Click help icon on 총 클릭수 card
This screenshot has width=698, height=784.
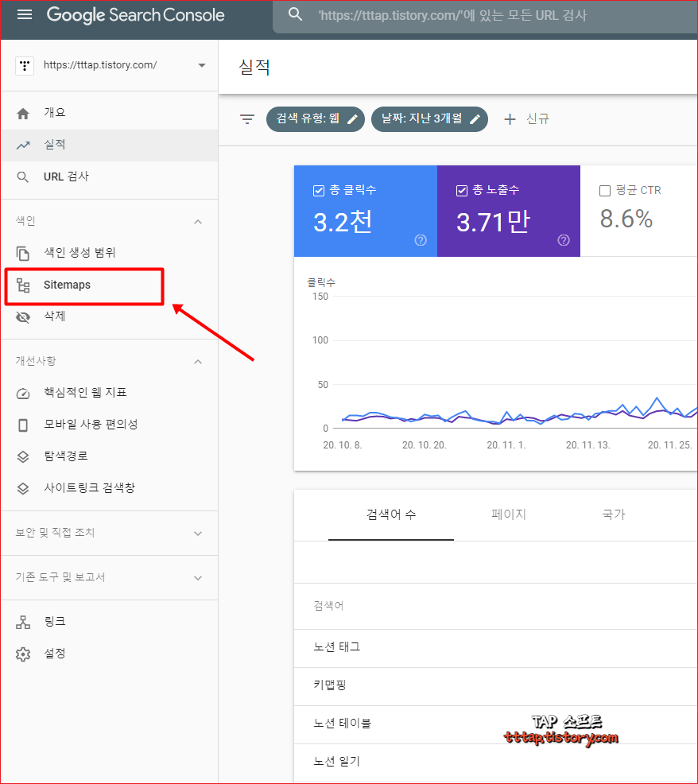[421, 240]
